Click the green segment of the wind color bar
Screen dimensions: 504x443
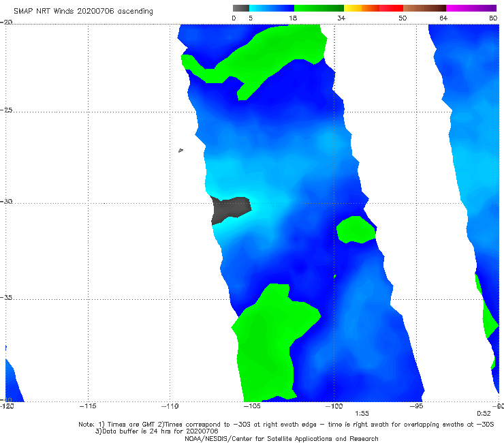pos(319,8)
